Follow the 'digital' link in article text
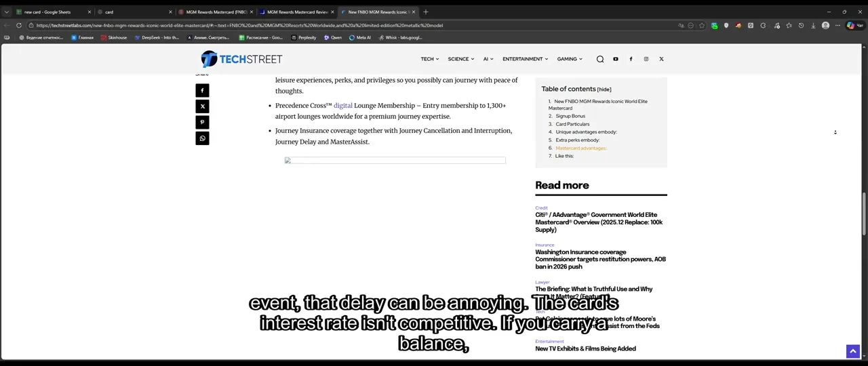868x366 pixels. tap(342, 106)
